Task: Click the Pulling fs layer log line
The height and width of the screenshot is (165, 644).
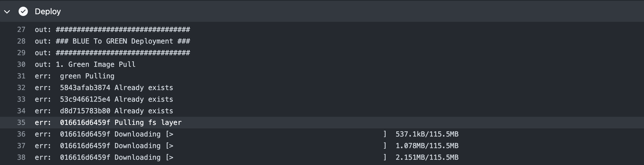Action: [x=108, y=123]
